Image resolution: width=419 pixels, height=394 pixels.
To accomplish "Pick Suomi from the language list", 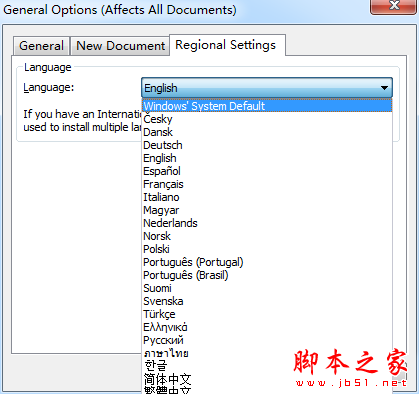I will 267,288.
